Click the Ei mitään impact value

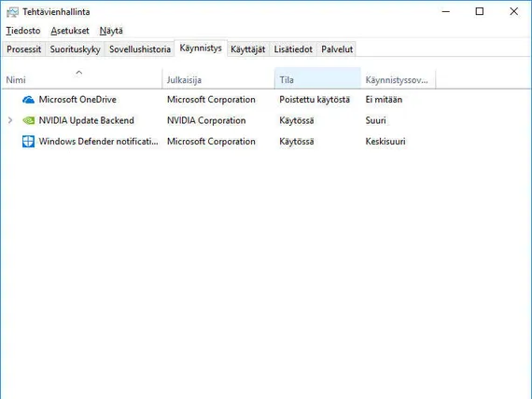(384, 100)
